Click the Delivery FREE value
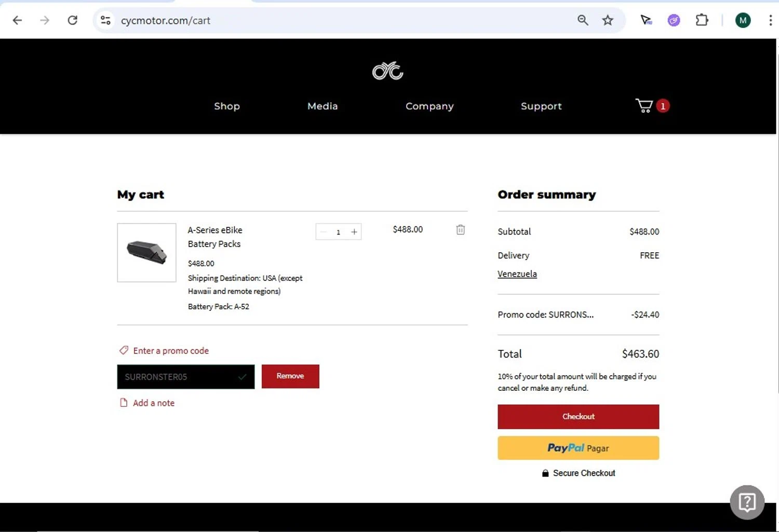Image resolution: width=779 pixels, height=532 pixels. (x=649, y=255)
